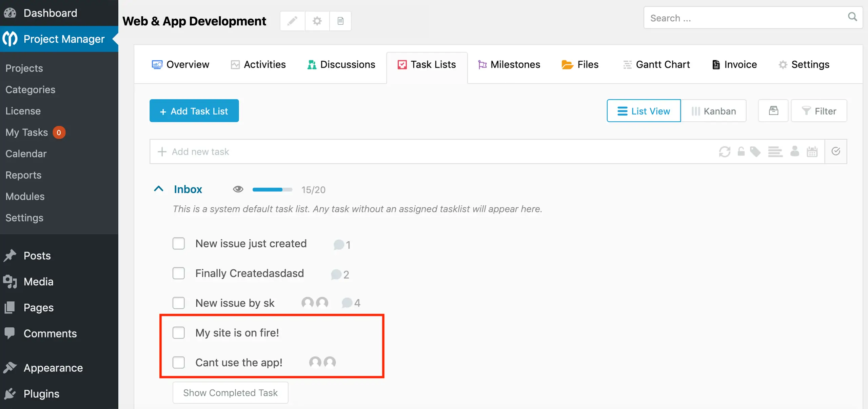Toggle visibility eye icon next to Inbox
The height and width of the screenshot is (409, 868).
[x=238, y=189]
